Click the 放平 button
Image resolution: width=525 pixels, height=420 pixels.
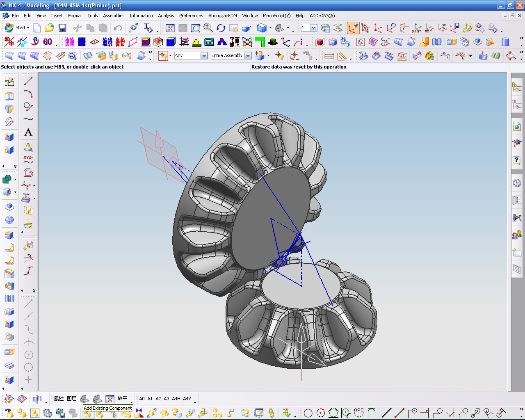coord(122,399)
